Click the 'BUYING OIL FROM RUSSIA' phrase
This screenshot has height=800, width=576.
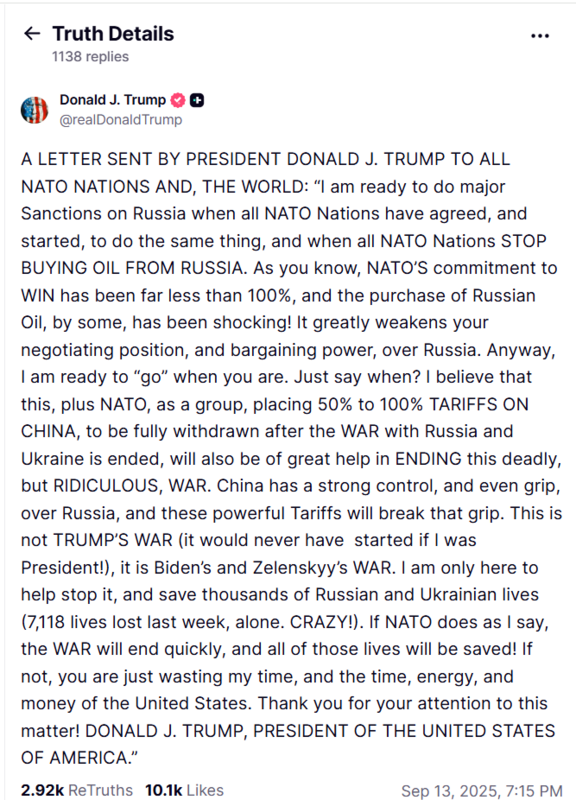pyautogui.click(x=132, y=268)
